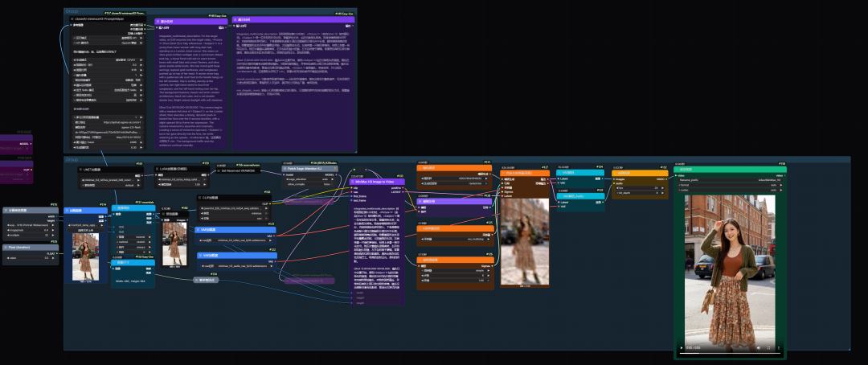Click the filename_prefix field in the save video node
868x365 pixels.
click(x=730, y=180)
